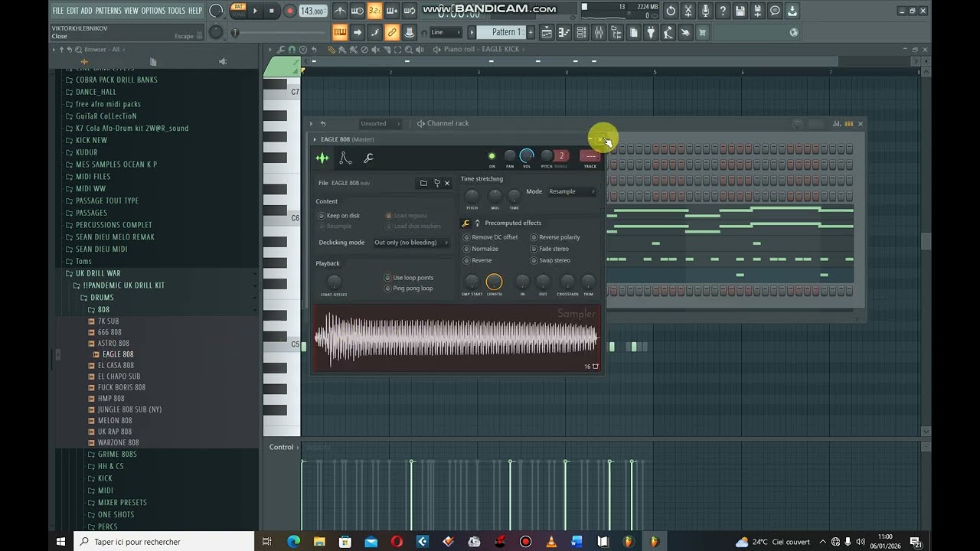Viewport: 980px width, 551px height.
Task: Click the TRACK mixer routing button
Action: point(590,156)
